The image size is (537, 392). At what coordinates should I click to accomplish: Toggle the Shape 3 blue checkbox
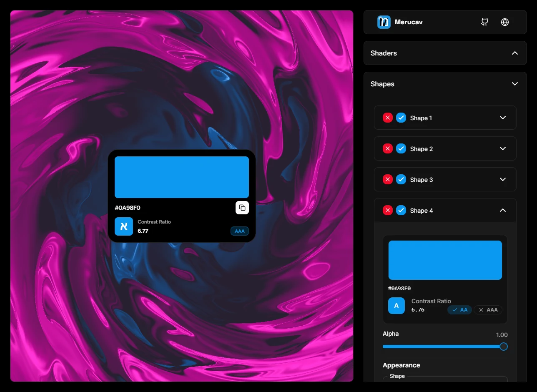point(401,180)
